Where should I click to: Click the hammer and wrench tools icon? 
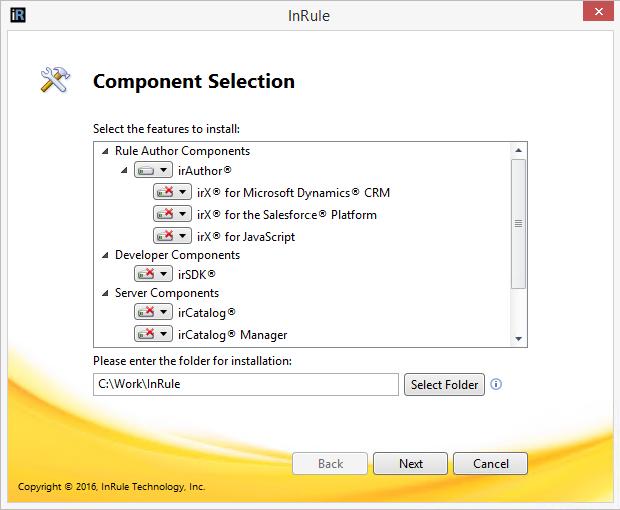(55, 79)
